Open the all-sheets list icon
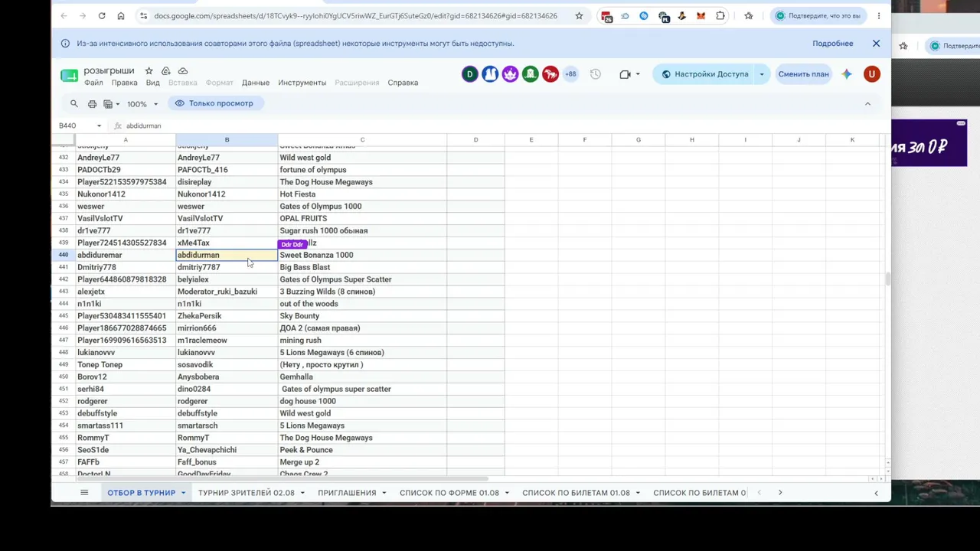The image size is (980, 551). (84, 493)
